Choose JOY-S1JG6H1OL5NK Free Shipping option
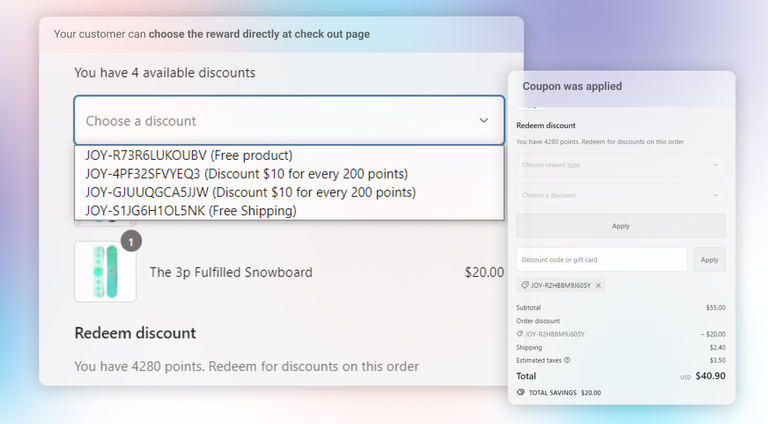 click(x=190, y=210)
